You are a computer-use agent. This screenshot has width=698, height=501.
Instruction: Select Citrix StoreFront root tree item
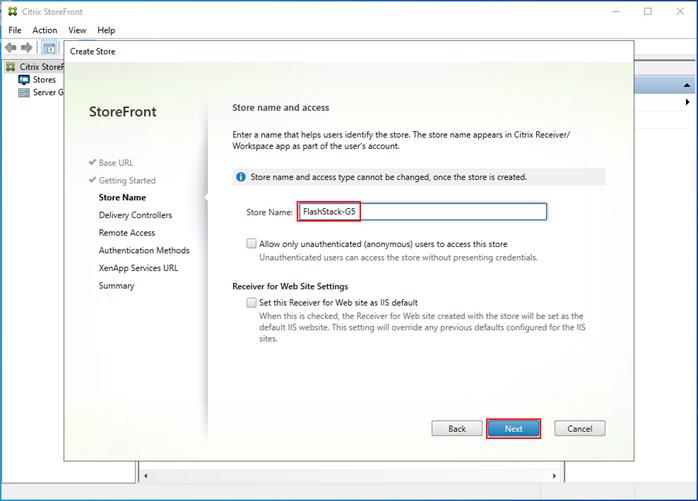click(41, 67)
